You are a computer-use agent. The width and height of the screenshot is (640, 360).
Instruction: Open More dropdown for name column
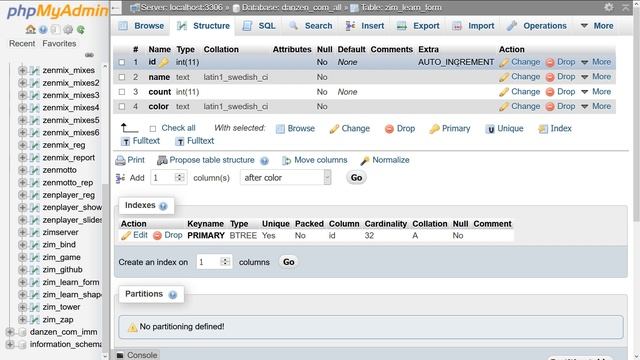point(596,77)
